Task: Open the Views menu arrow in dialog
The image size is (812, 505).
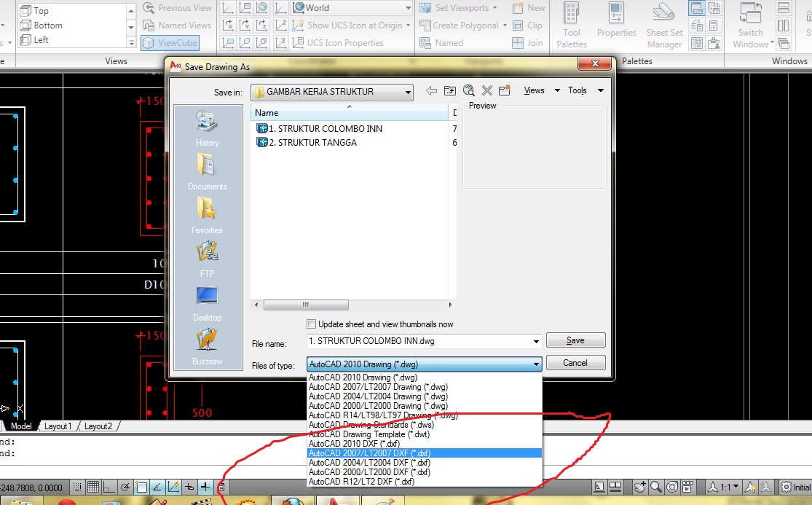Action: pos(557,90)
